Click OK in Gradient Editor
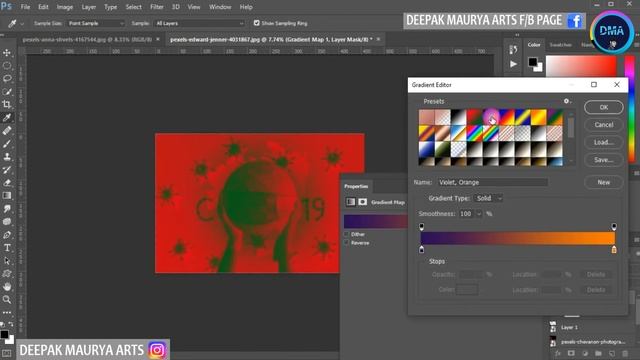The width and height of the screenshot is (640, 360). coord(604,107)
